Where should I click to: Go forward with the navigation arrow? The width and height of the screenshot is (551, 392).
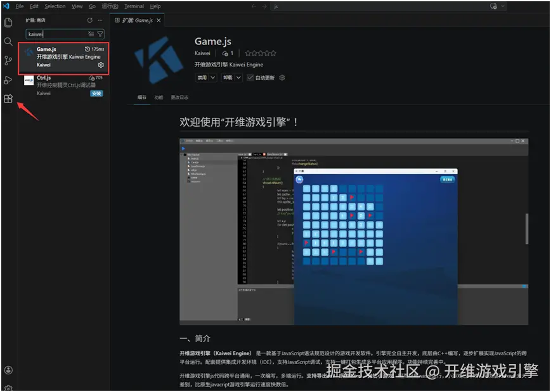pos(264,6)
